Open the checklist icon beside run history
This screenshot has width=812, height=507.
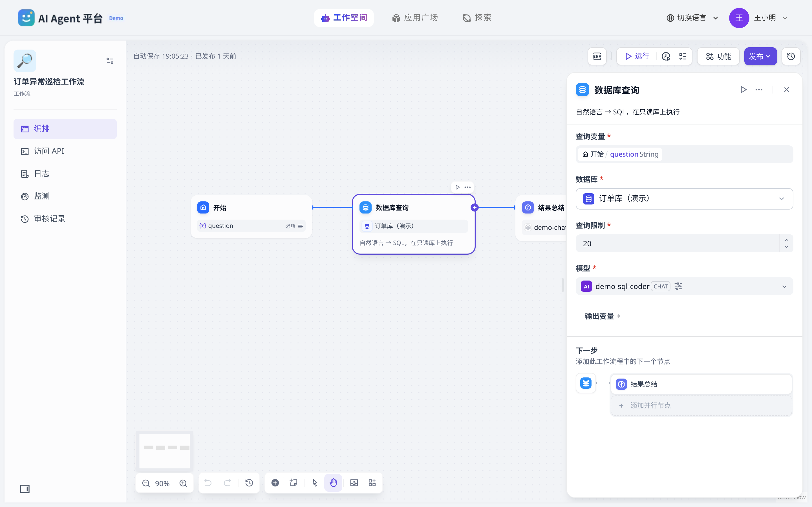pyautogui.click(x=683, y=56)
